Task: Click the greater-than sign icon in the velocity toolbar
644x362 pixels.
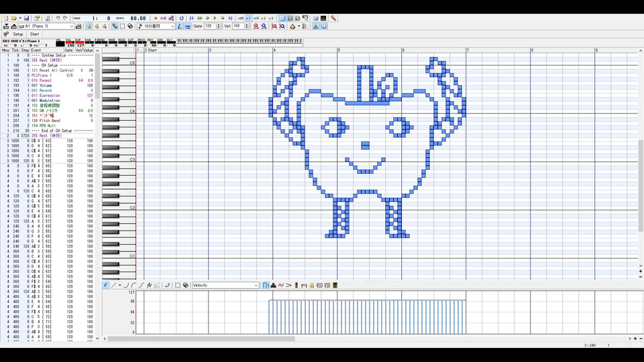Action: (288, 286)
